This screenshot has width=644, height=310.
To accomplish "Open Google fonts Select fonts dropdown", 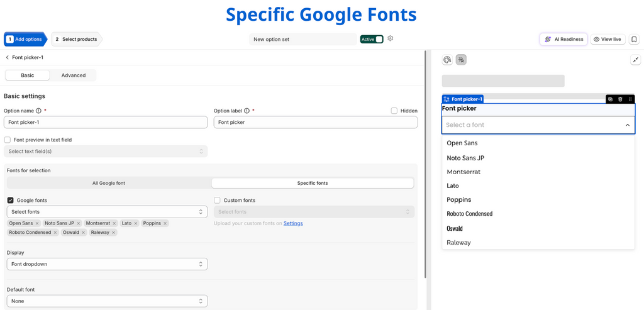I will 107,212.
